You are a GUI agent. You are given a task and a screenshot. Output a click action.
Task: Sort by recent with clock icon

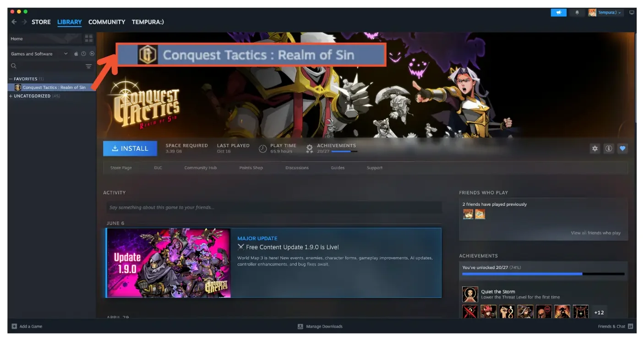(x=84, y=54)
